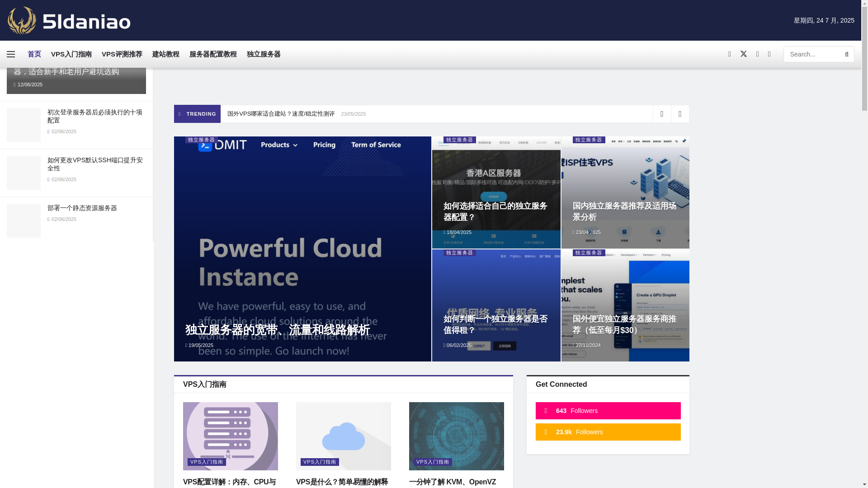Open the VPS入门指南 menu item
The width and height of the screenshot is (868, 488).
tap(71, 54)
